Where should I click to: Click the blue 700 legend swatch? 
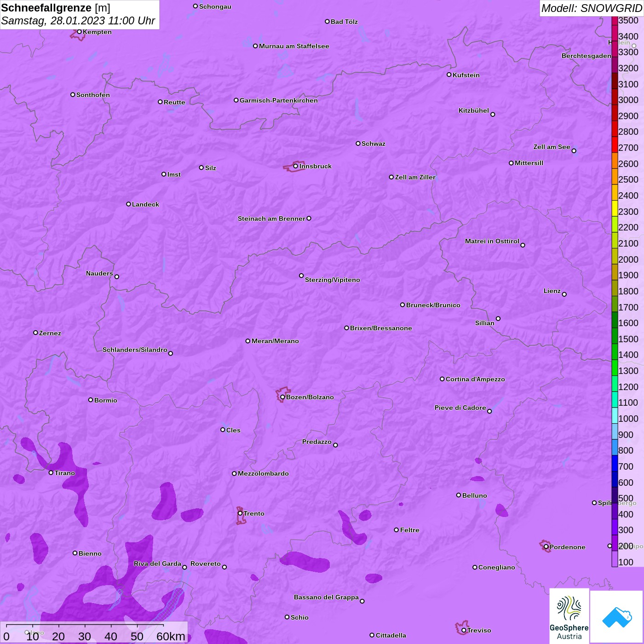[615, 463]
